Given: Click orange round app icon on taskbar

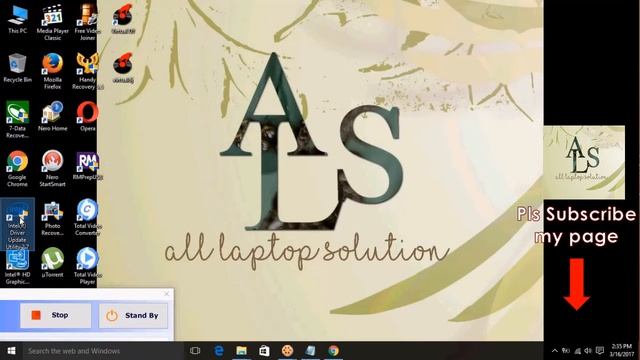Looking at the screenshot, I should [x=287, y=351].
